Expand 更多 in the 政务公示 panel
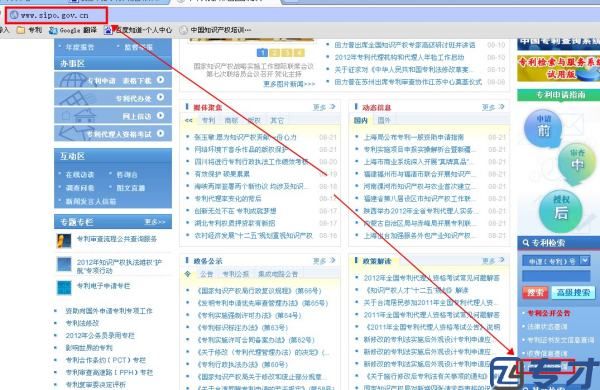This screenshot has width=600, height=390. pos(324,261)
